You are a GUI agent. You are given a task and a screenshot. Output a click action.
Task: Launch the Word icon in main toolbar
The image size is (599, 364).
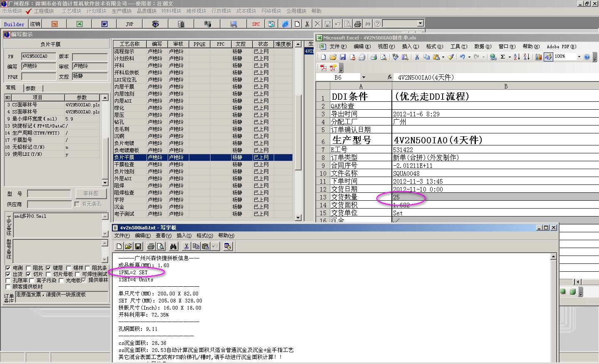(x=104, y=24)
